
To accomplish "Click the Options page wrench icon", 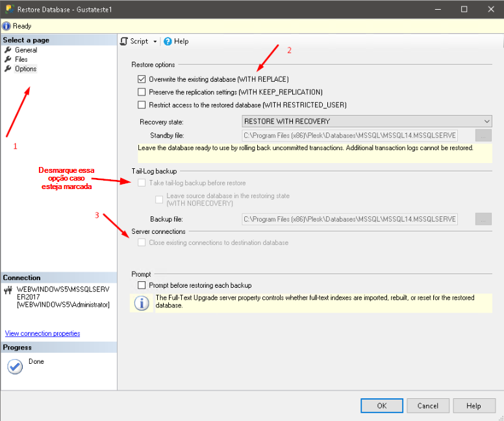I will pyautogui.click(x=8, y=69).
